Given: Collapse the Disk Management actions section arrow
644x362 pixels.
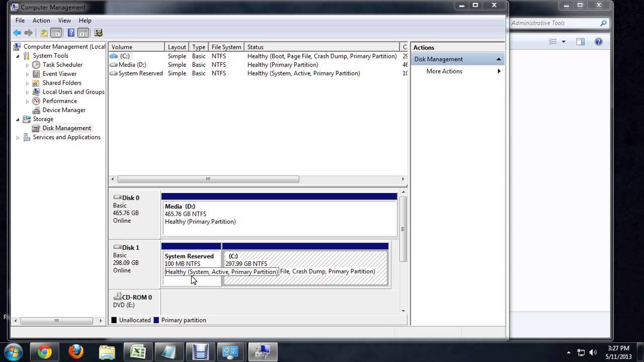Looking at the screenshot, I should pyautogui.click(x=499, y=59).
